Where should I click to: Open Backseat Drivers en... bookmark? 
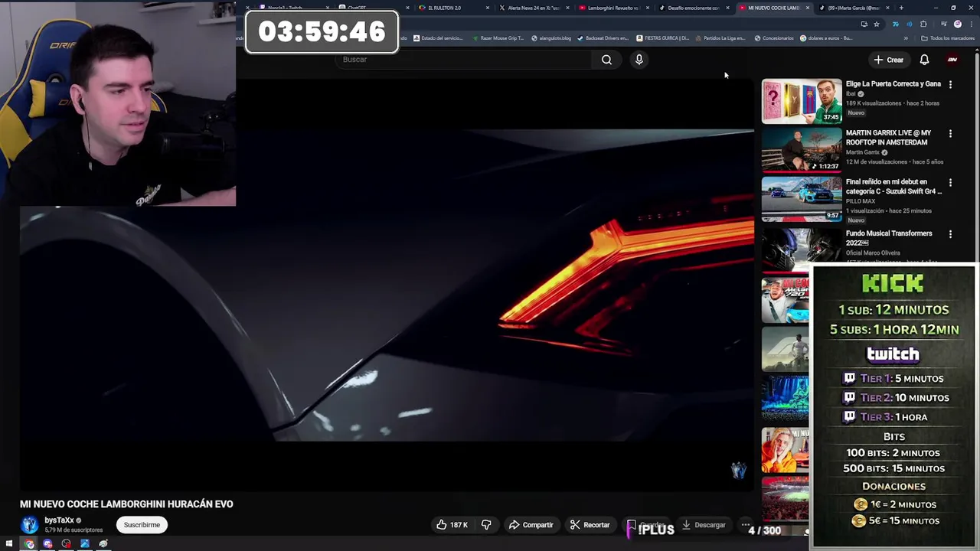(x=603, y=38)
